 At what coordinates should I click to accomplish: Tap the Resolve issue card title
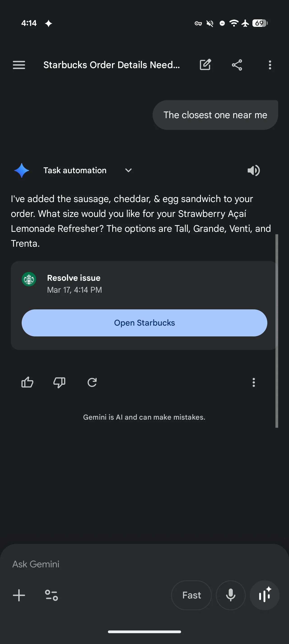pos(74,278)
